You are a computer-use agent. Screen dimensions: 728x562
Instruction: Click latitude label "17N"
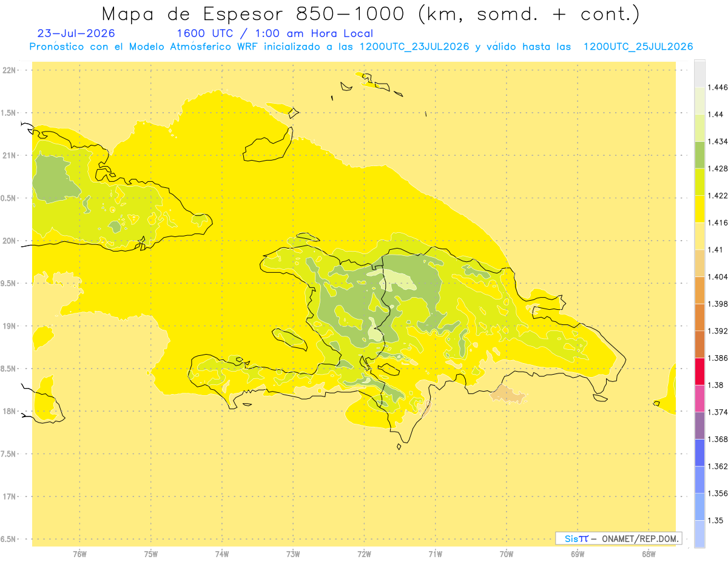10,497
